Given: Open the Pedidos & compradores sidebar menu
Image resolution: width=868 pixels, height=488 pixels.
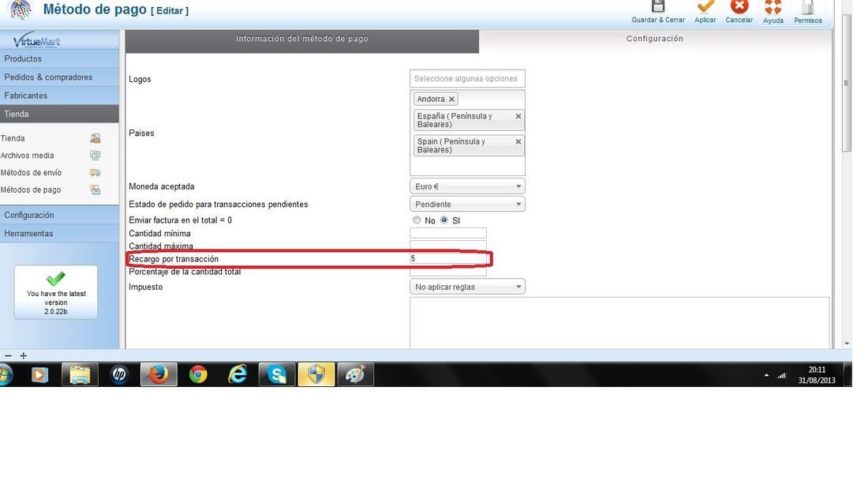Looking at the screenshot, I should (59, 77).
